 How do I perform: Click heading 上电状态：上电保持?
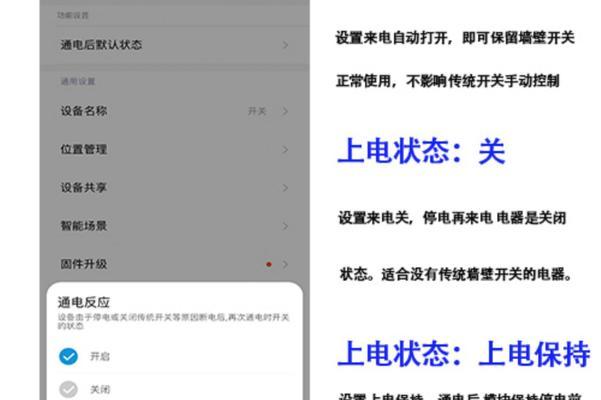coord(463,353)
